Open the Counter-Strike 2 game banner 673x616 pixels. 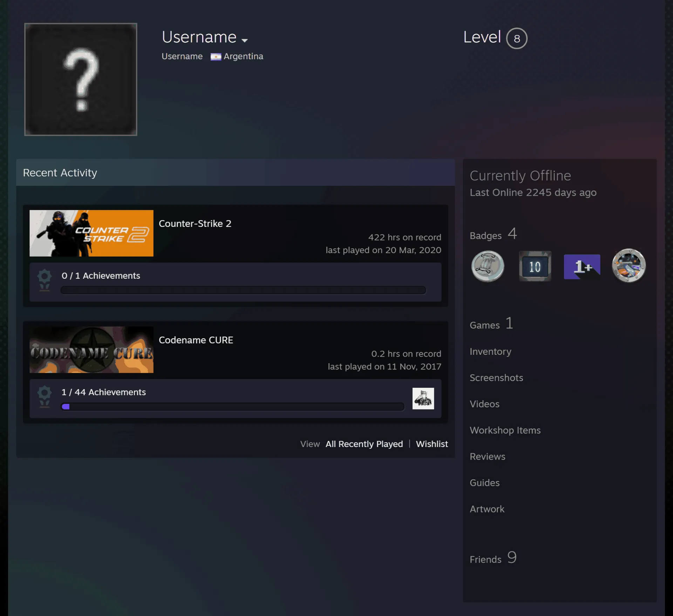[91, 233]
